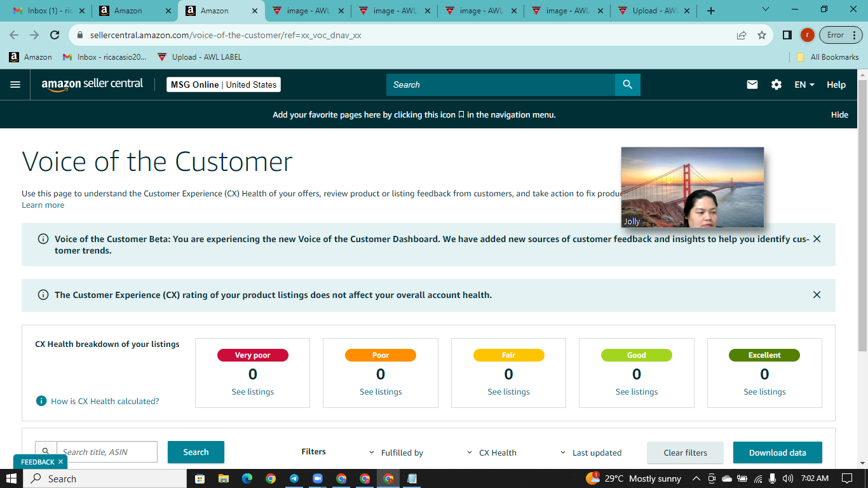This screenshot has height=488, width=868.
Task: Reload the Seller Central page
Action: point(55,35)
